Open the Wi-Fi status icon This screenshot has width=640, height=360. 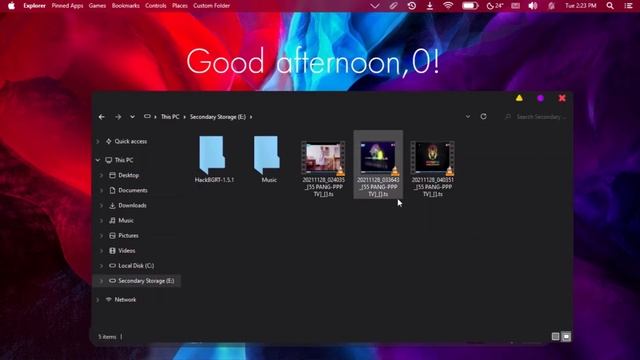click(448, 6)
